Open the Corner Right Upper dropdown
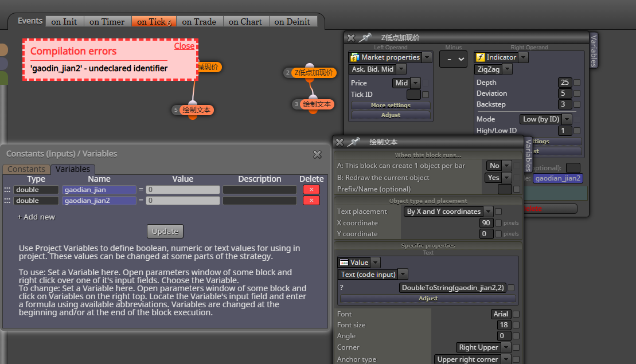Screen dimensions: 636x364 click(x=506, y=347)
